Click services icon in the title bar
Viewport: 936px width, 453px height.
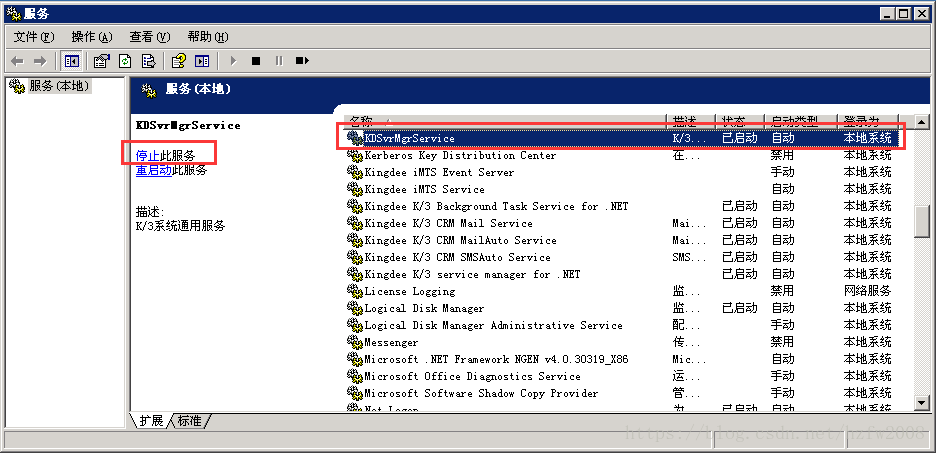pyautogui.click(x=13, y=13)
